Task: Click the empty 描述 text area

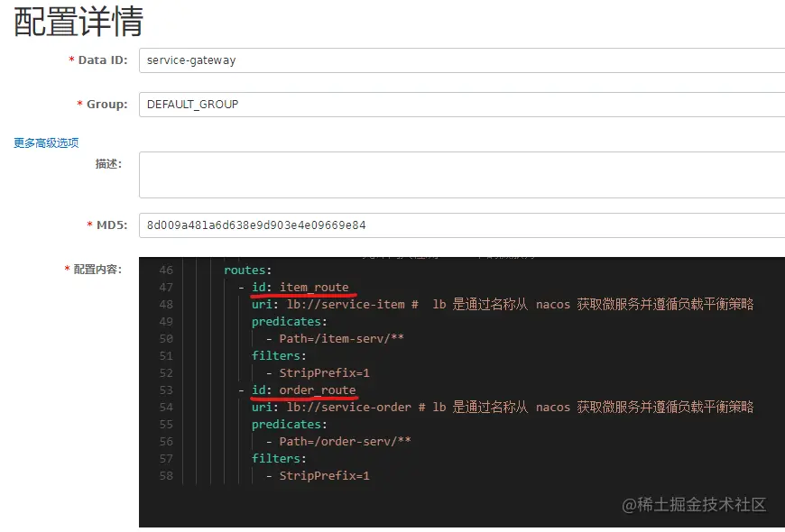Action: [x=462, y=175]
